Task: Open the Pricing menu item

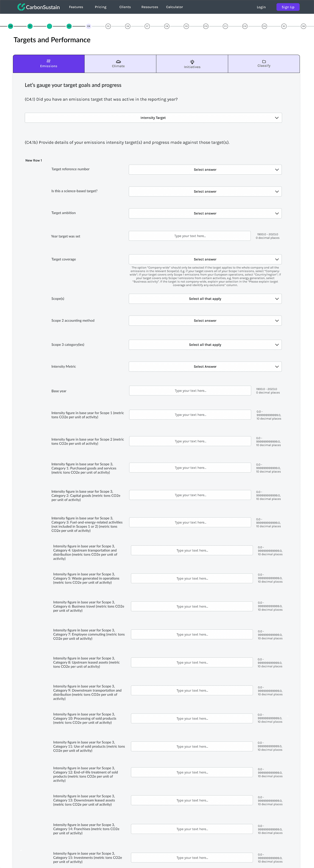Action: [x=100, y=7]
